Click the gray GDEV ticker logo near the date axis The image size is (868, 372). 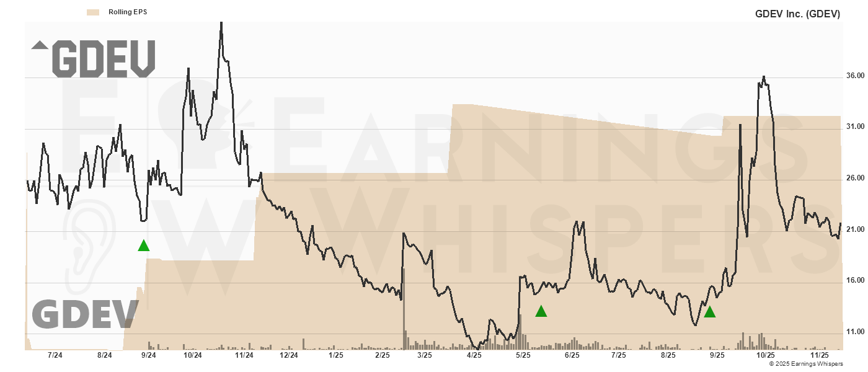85,314
